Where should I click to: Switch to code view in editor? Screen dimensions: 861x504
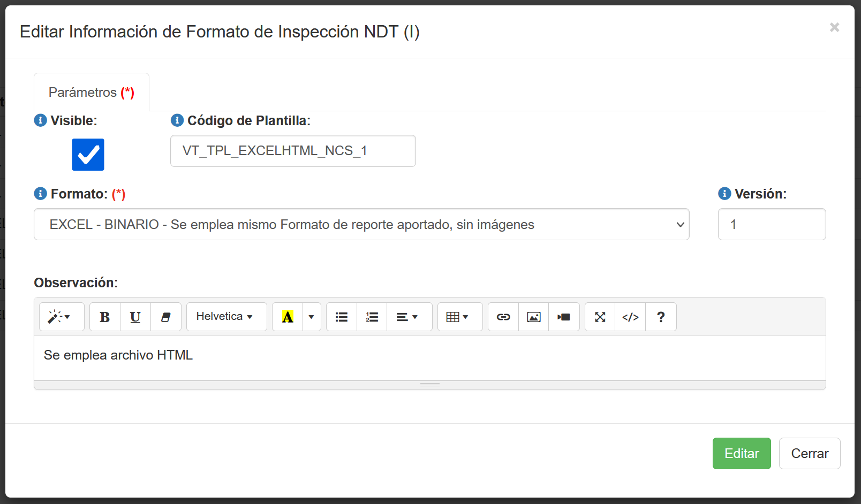point(630,317)
